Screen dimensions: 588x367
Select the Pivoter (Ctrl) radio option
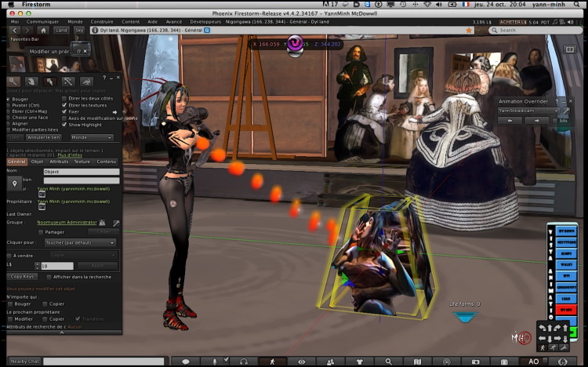click(9, 105)
